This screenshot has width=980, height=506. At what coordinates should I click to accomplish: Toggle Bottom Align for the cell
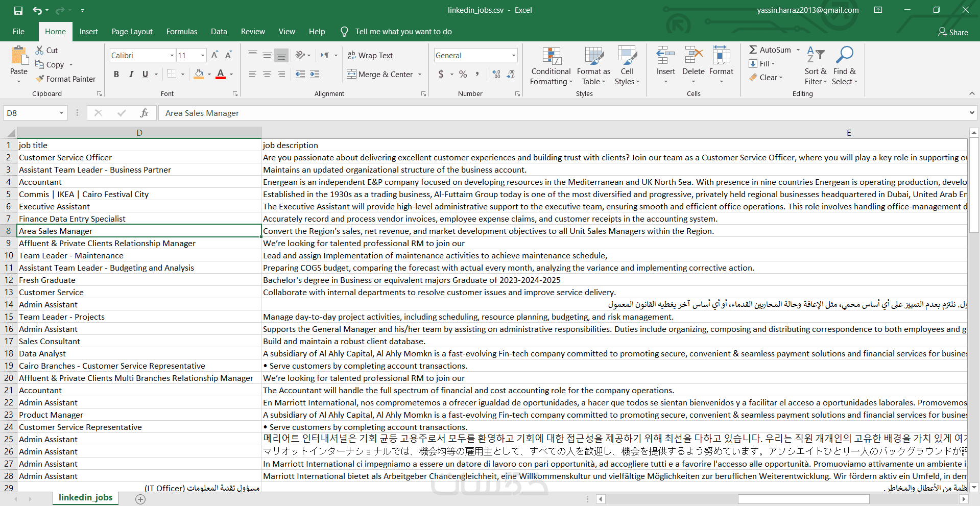[281, 55]
